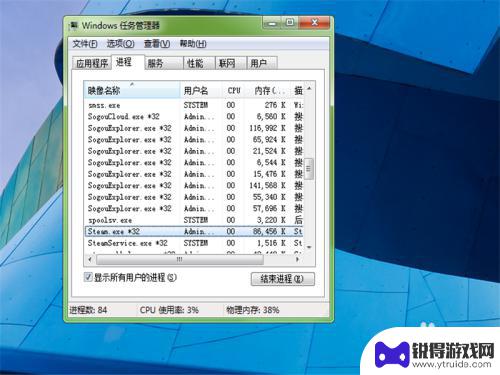The image size is (500, 375).
Task: Click horizontal scrollbar left arrow
Action: pos(90,259)
